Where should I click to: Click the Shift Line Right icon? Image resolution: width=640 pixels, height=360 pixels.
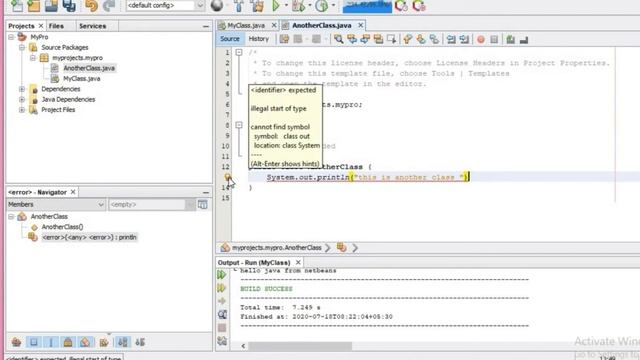tap(464, 39)
